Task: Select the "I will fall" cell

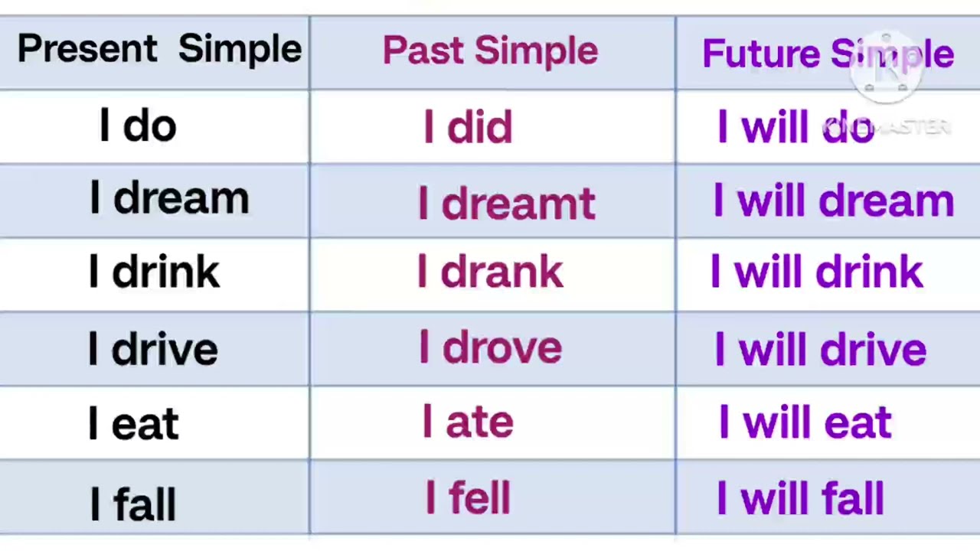Action: coord(800,498)
